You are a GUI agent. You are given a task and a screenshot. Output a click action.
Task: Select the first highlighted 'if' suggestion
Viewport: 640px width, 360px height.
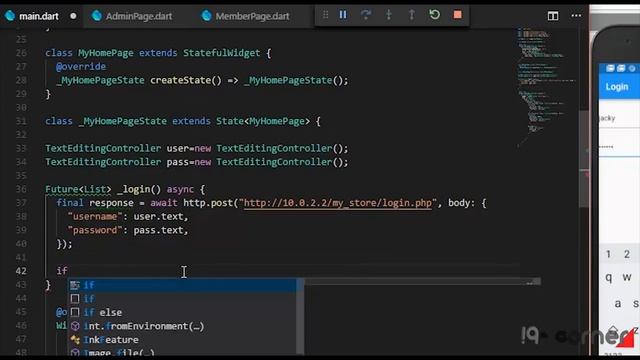(x=182, y=285)
